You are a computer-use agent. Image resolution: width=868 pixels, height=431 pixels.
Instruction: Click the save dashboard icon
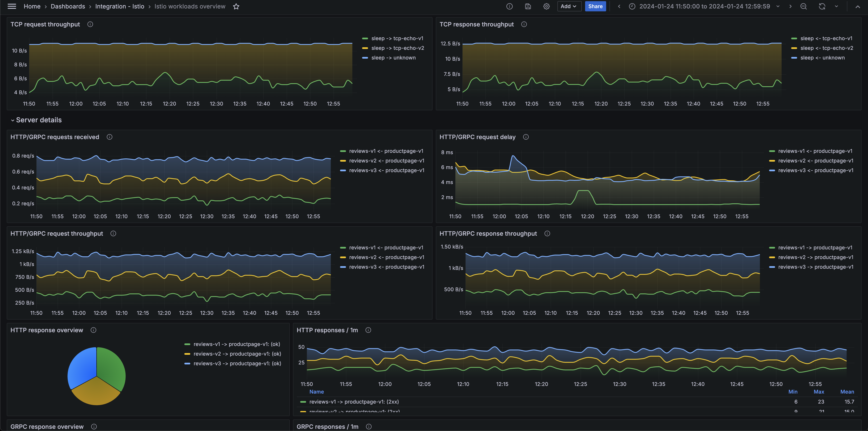pyautogui.click(x=528, y=6)
